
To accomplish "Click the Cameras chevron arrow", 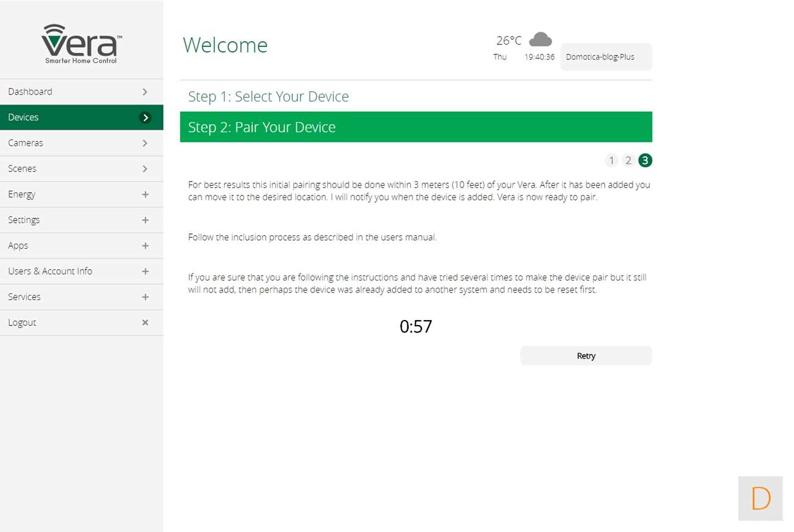I will click(x=145, y=143).
